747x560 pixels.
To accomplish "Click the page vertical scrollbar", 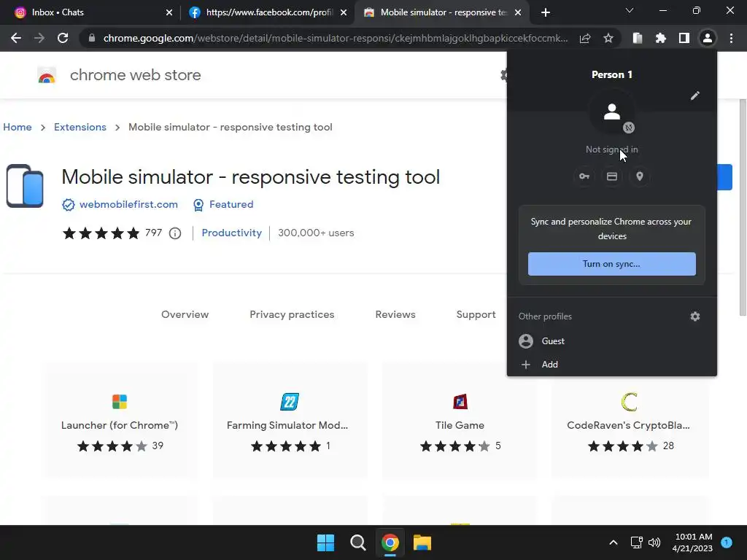I will point(743,207).
